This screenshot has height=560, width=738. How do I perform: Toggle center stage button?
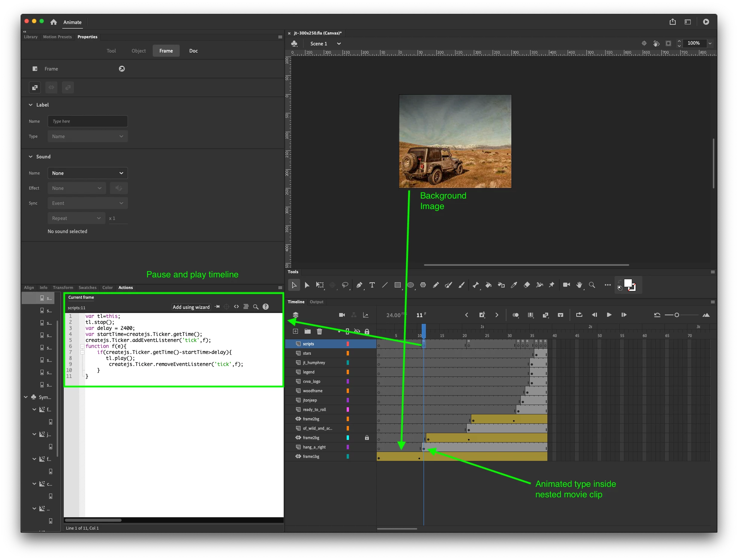click(644, 44)
